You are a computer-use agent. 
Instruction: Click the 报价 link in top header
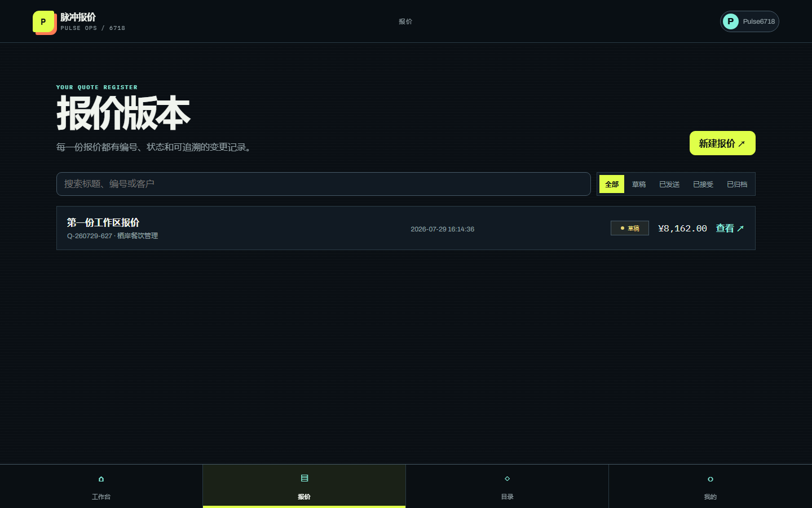405,21
